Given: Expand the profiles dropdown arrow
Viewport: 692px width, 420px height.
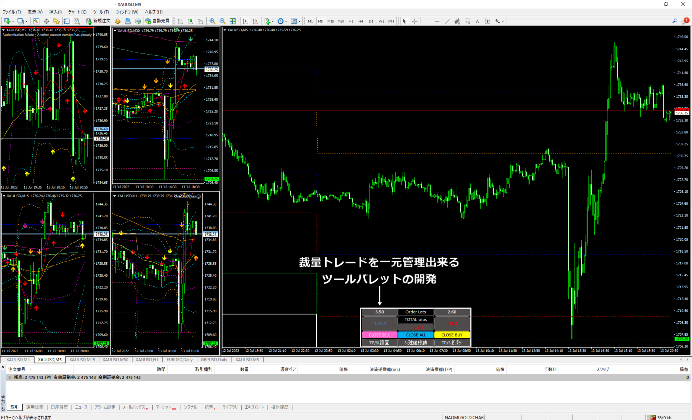Looking at the screenshot, I should tap(26, 21).
